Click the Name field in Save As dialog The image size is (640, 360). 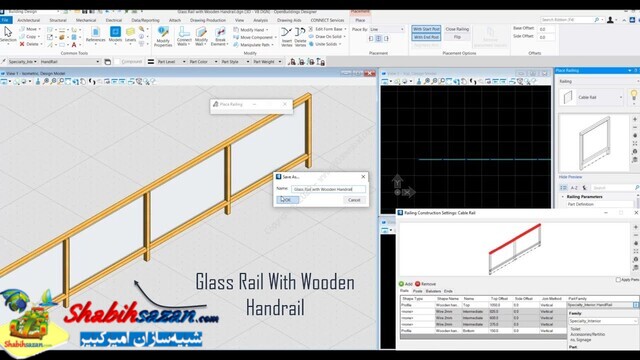point(329,189)
